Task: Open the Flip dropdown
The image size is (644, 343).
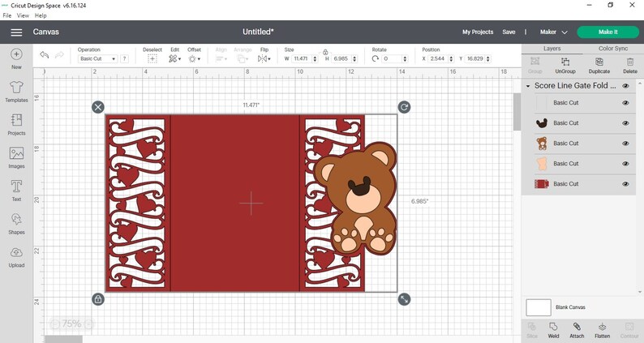Action: pos(264,58)
